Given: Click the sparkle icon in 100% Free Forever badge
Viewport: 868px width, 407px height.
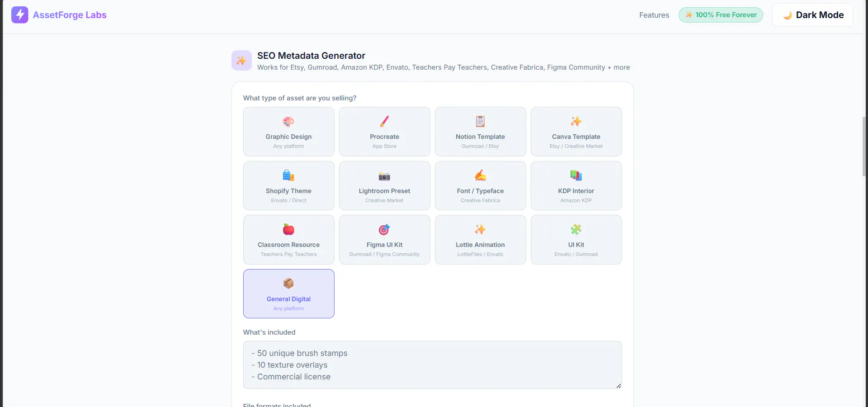Looking at the screenshot, I should click(x=689, y=15).
